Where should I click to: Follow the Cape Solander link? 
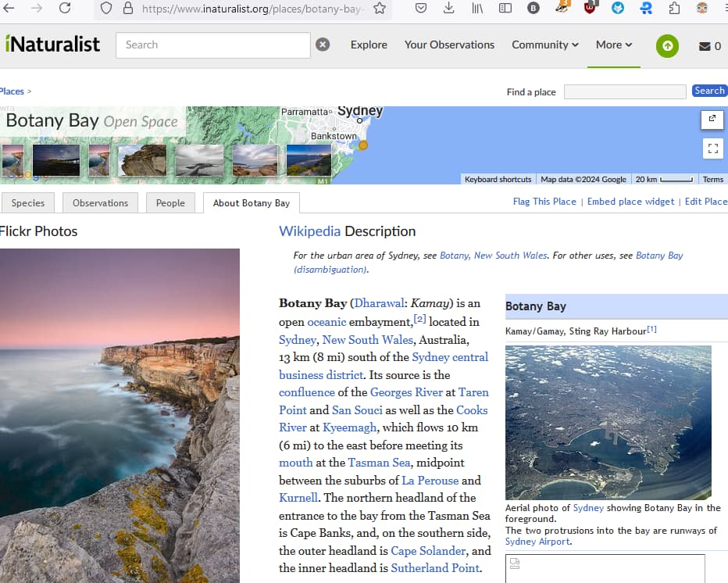(x=428, y=551)
